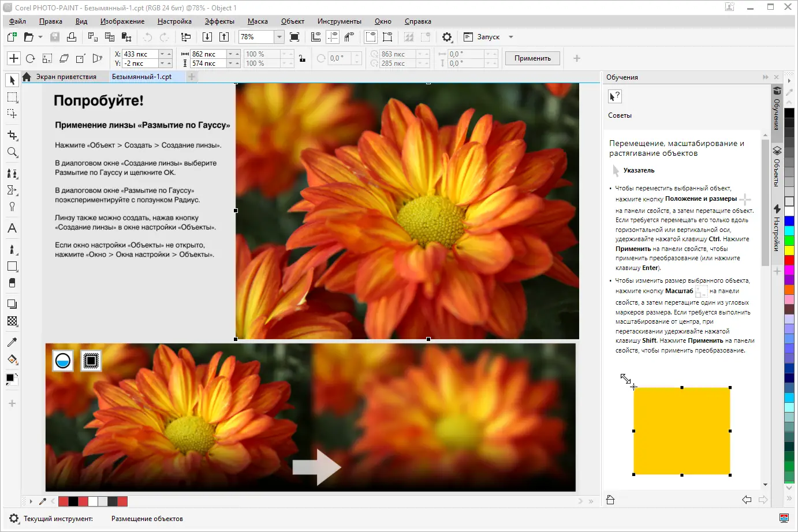
Task: Open the zoom level dropdown showing 78%
Action: (279, 36)
